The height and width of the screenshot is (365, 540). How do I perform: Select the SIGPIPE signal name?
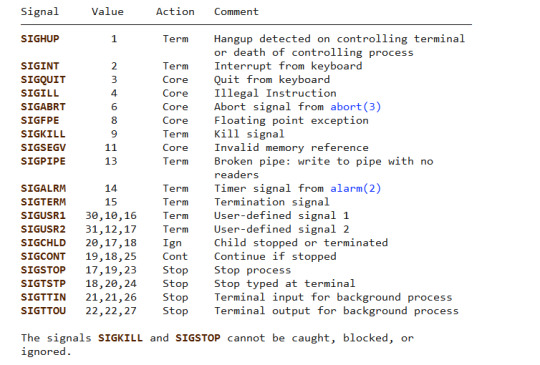point(43,161)
